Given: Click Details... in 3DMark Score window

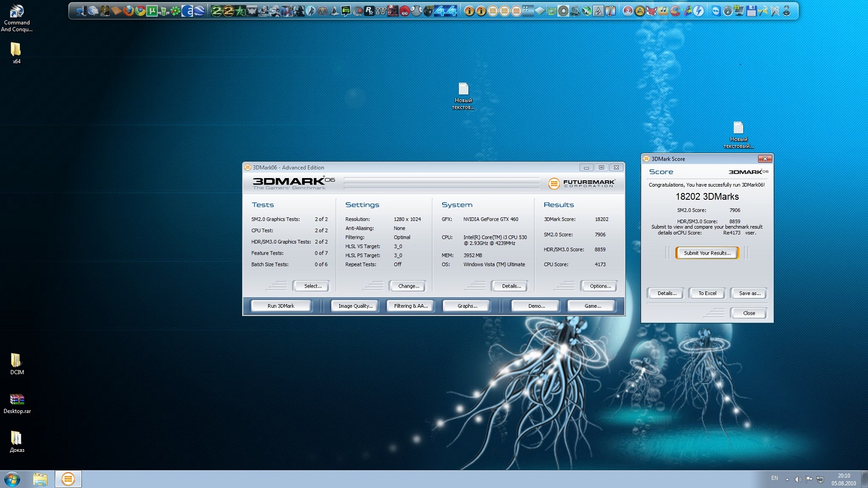Looking at the screenshot, I should coord(666,293).
